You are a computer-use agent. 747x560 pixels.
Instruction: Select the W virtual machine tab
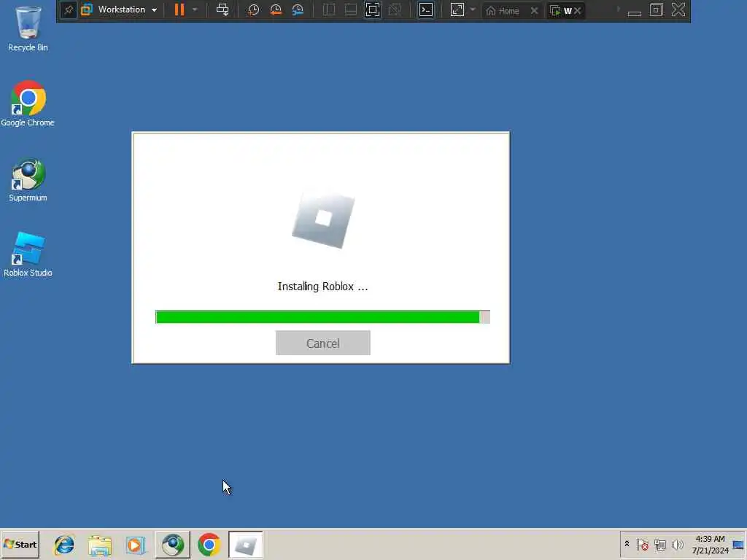click(x=562, y=10)
